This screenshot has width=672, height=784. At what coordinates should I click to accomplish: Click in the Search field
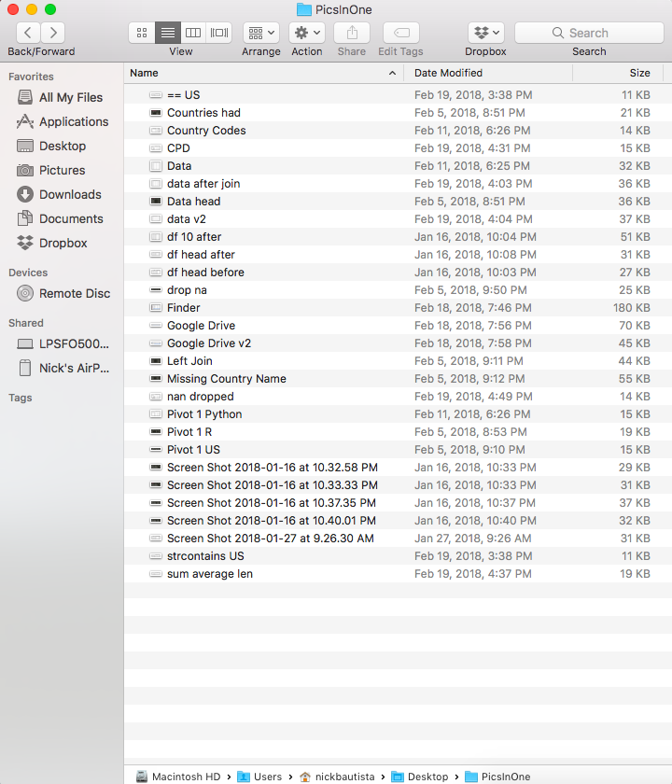tap(589, 33)
